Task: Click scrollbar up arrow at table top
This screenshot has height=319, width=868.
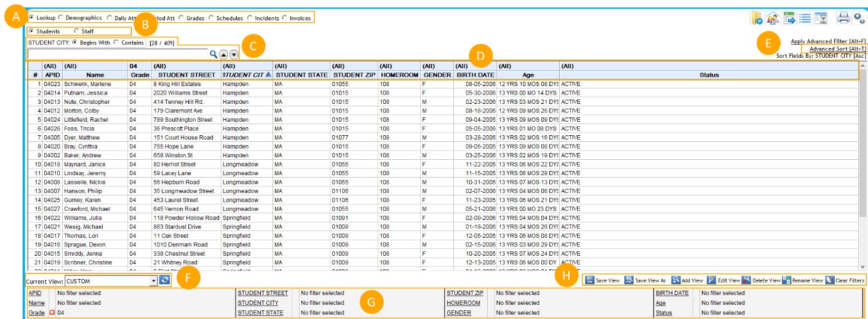Action: (x=862, y=65)
